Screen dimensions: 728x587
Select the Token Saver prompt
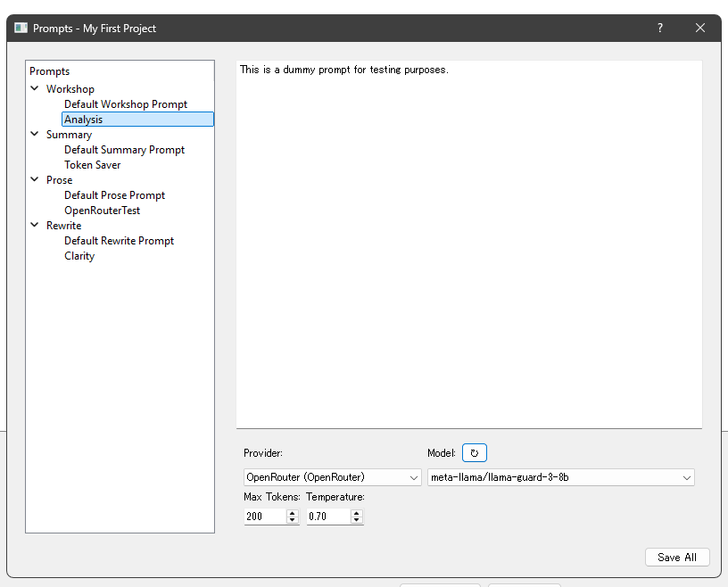tap(93, 165)
